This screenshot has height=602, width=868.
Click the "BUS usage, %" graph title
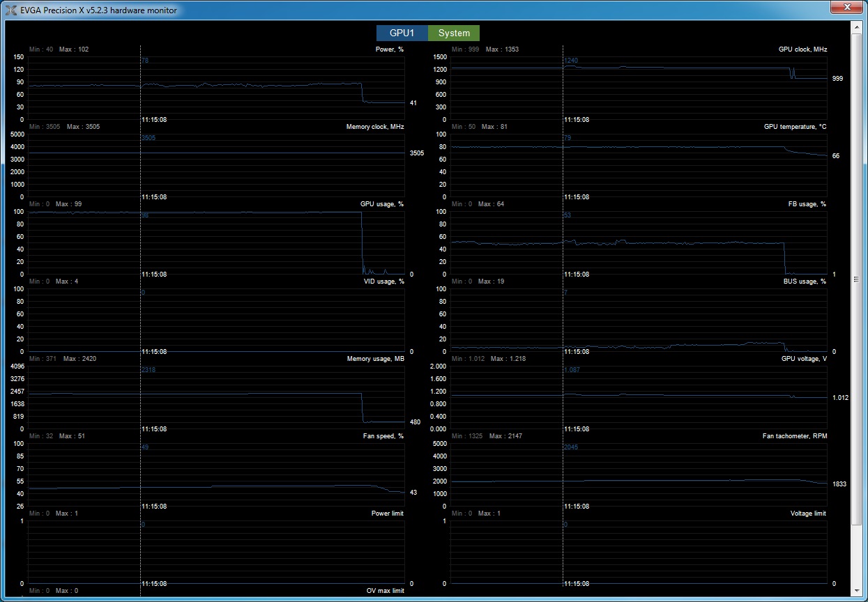[x=805, y=281]
